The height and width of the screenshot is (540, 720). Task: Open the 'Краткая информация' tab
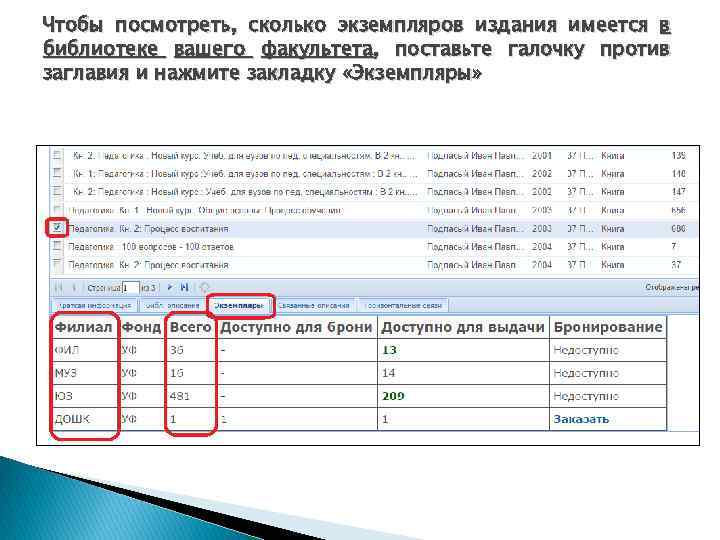pos(94,305)
